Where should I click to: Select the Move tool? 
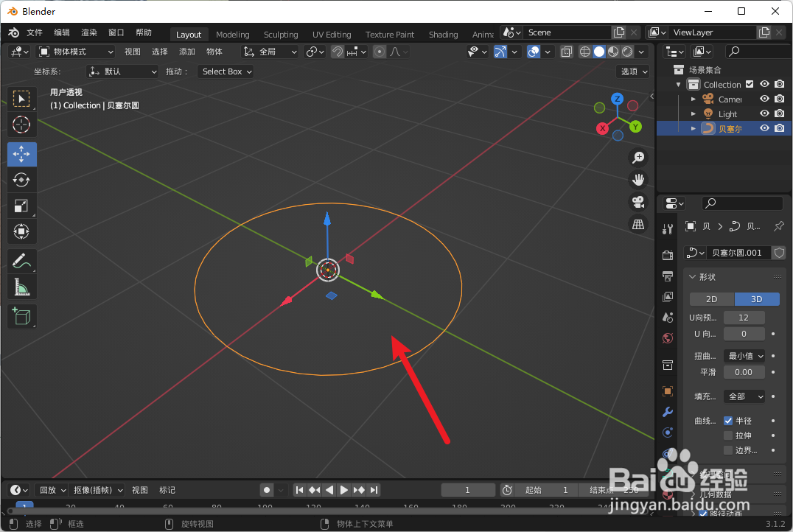[21, 154]
